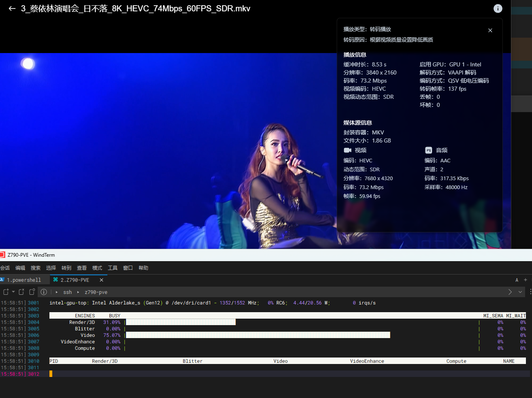Open the 工具 menu
This screenshot has height=398, width=532.
[113, 268]
